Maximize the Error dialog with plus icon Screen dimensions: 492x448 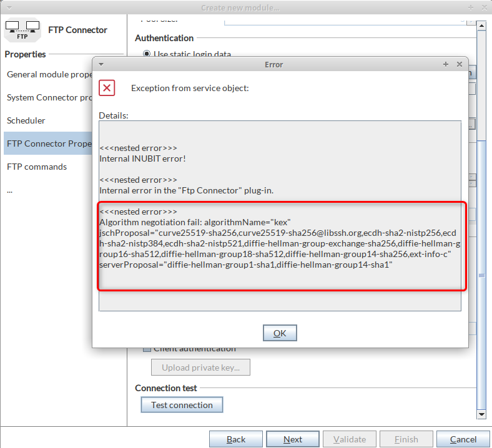click(x=446, y=64)
